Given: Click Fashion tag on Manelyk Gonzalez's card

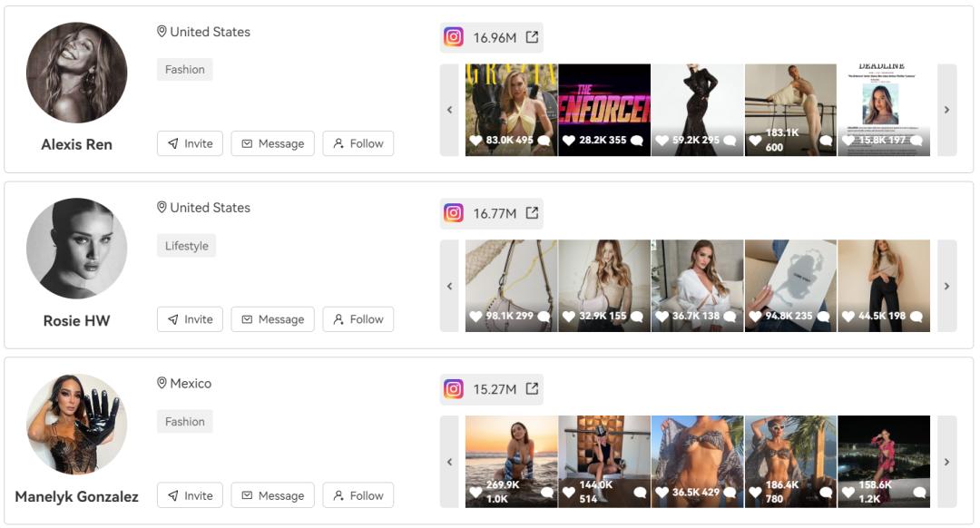Looking at the screenshot, I should pos(185,422).
